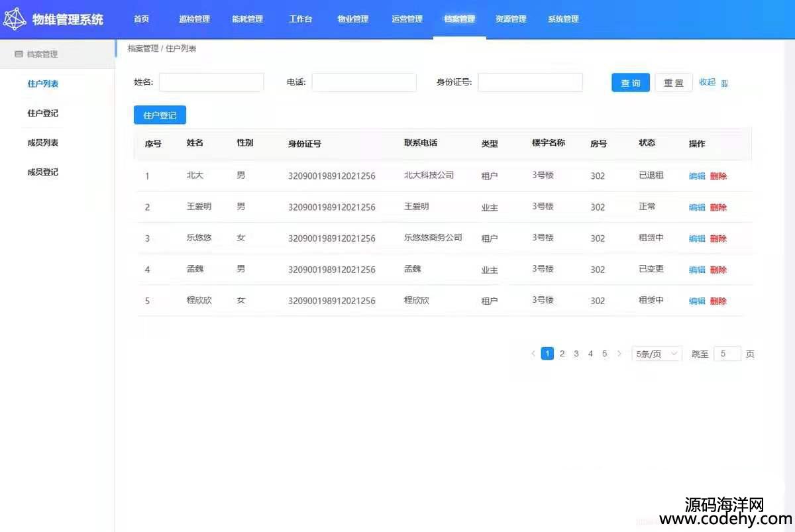Image resolution: width=795 pixels, height=532 pixels.
Task: Click the 联系电话 column header
Action: (421, 143)
